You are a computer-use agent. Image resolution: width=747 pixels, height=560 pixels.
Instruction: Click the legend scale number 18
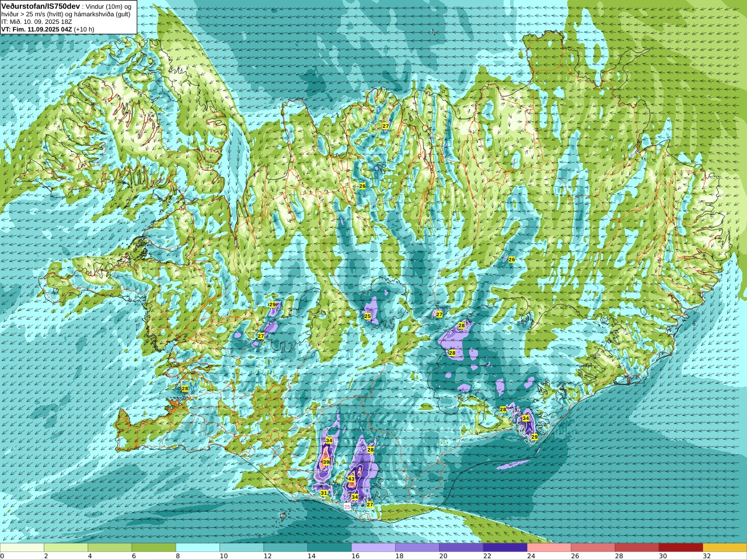point(399,556)
